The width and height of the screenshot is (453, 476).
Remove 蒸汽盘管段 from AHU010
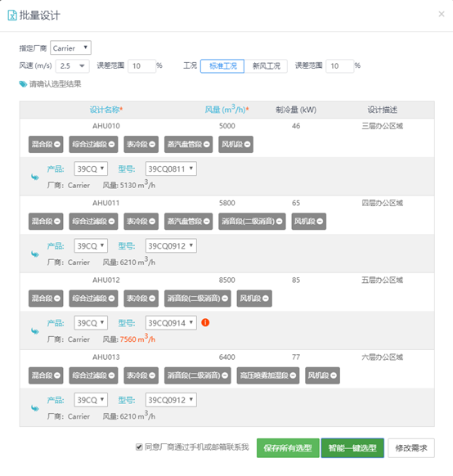(207, 144)
